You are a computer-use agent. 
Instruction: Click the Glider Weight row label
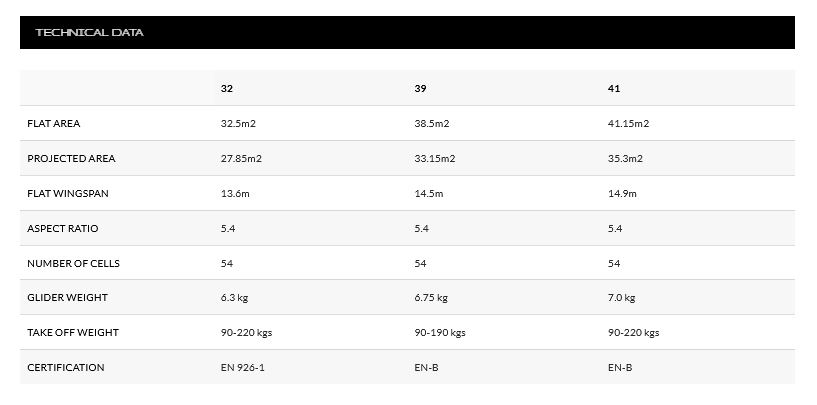click(67, 297)
